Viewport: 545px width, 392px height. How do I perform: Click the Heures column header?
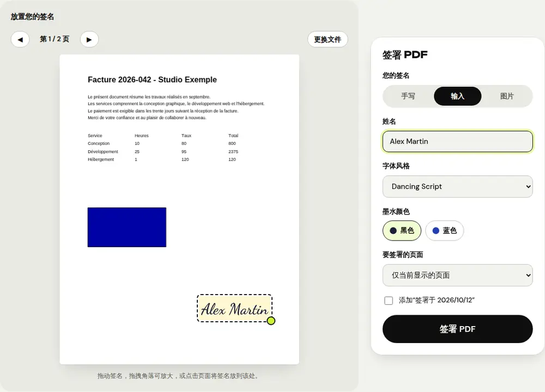coord(142,136)
